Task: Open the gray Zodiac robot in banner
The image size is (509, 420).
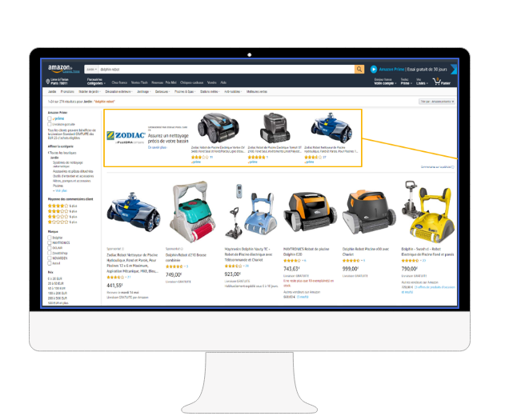Action: (x=275, y=128)
